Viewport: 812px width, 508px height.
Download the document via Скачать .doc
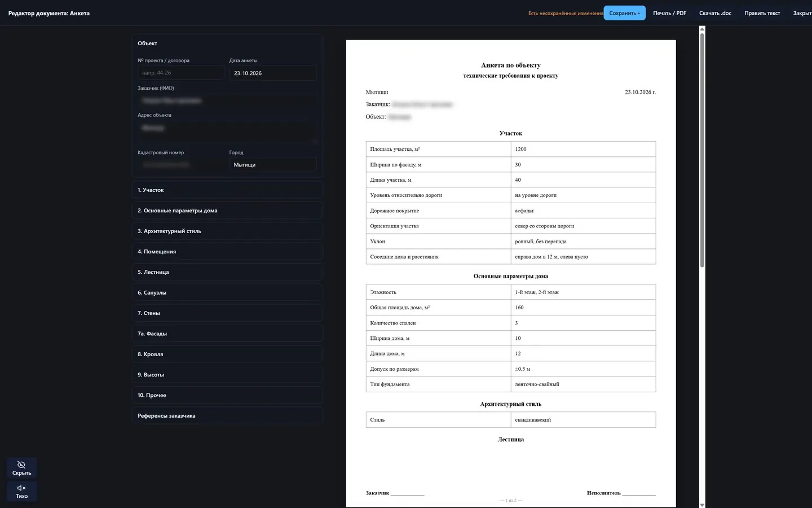point(715,13)
